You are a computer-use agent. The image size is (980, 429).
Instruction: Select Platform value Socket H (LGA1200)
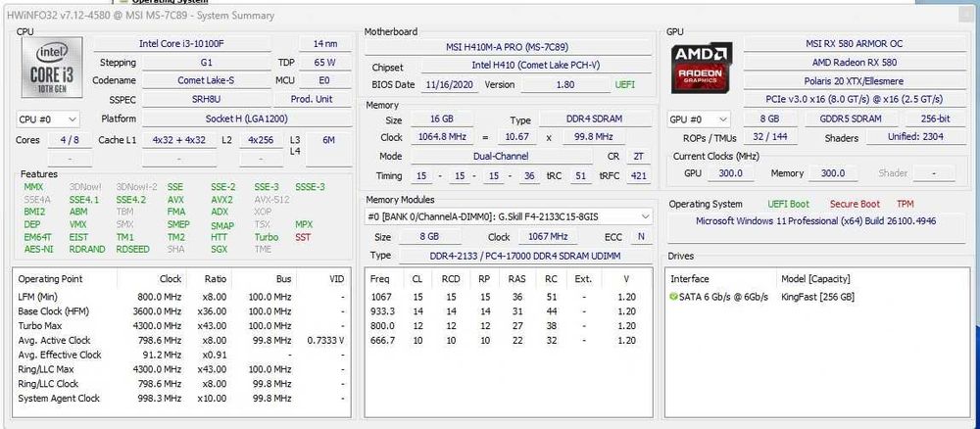[x=246, y=119]
